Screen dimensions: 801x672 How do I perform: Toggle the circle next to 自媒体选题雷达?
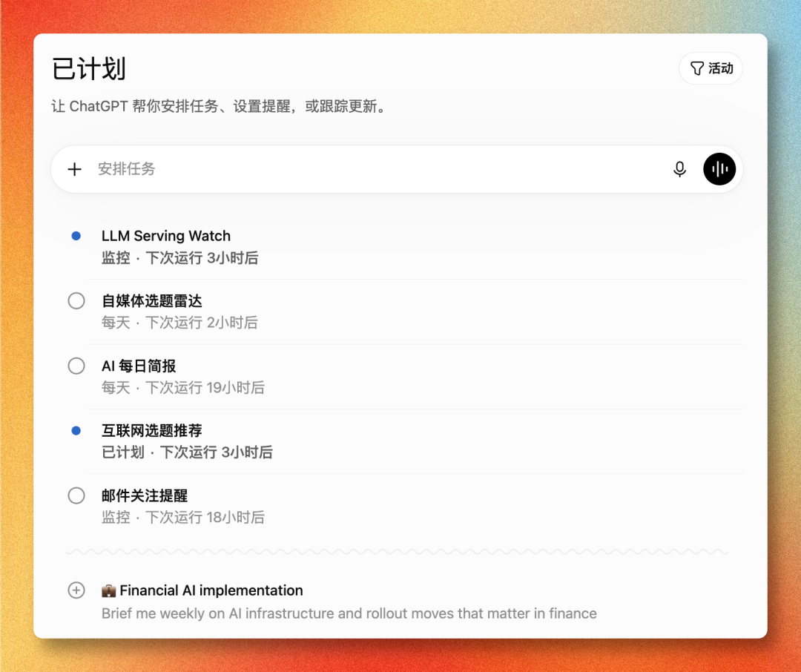point(76,300)
